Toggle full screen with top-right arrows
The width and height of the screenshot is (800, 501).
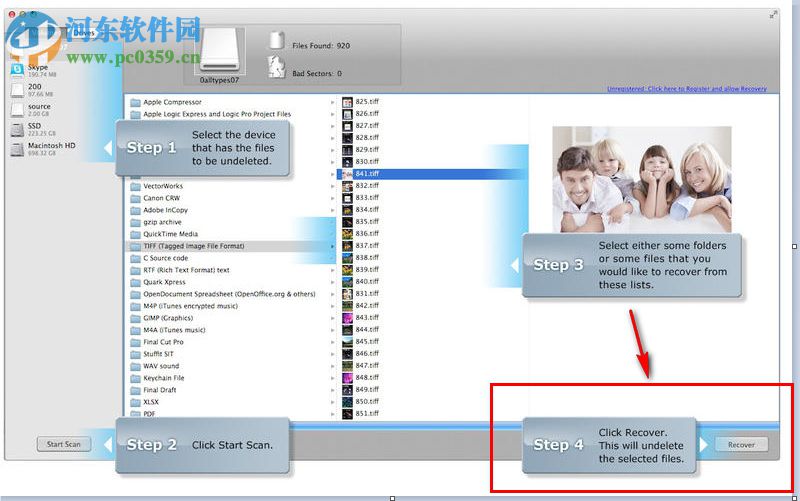773,15
